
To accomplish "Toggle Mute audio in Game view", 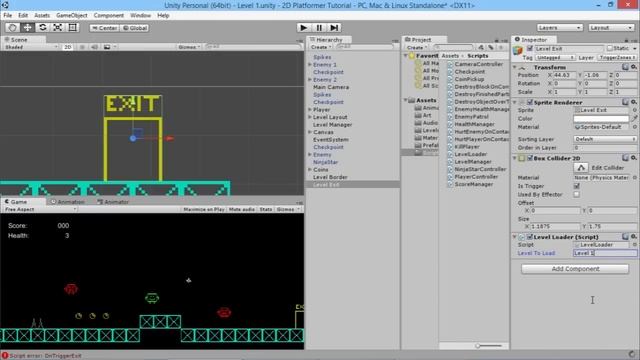I will point(242,209).
